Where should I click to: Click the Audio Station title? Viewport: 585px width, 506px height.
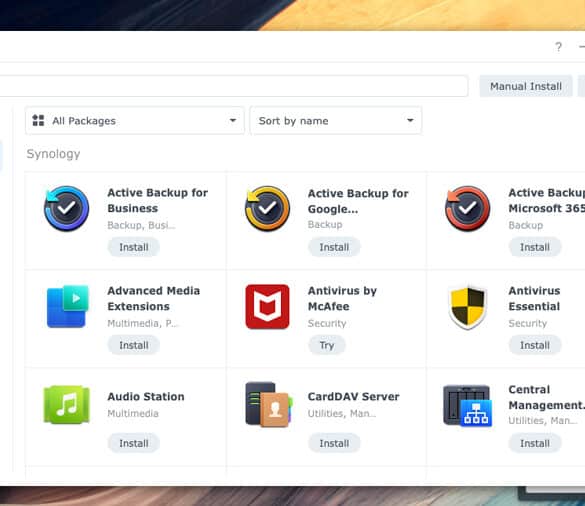click(x=146, y=396)
